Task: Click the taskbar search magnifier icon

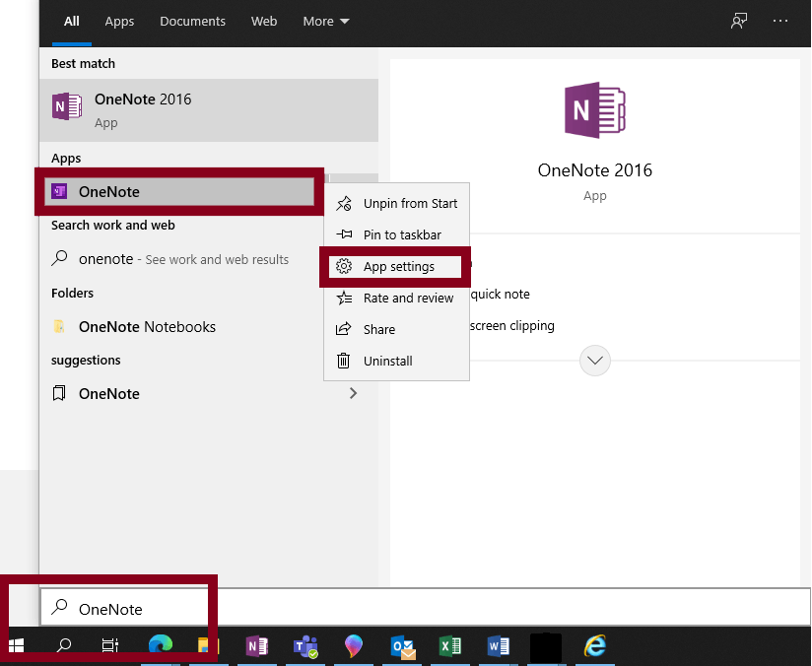Action: [x=64, y=645]
